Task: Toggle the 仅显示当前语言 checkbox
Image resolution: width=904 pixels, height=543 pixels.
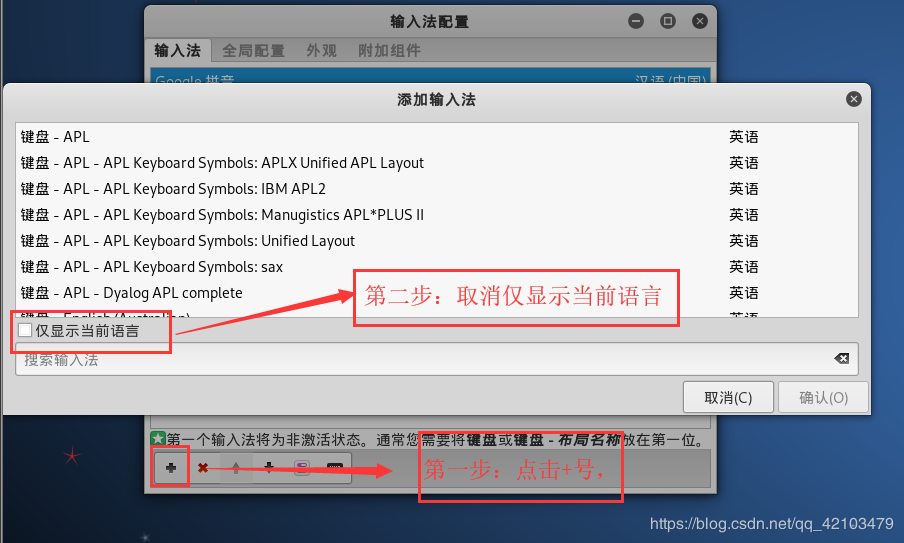Action: [25, 330]
